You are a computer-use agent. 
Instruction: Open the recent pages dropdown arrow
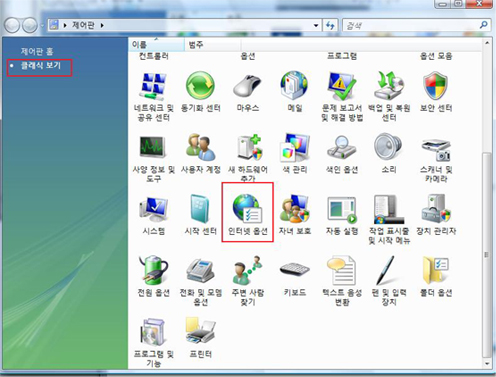[x=42, y=25]
